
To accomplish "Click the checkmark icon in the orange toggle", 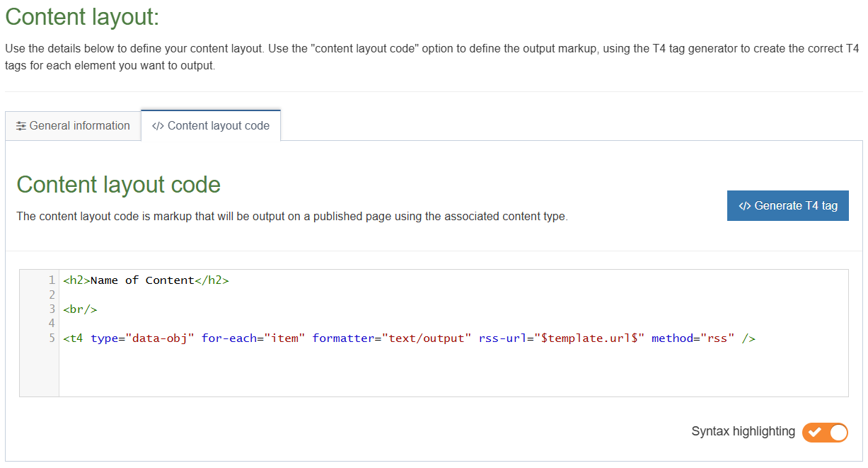I will pyautogui.click(x=815, y=432).
